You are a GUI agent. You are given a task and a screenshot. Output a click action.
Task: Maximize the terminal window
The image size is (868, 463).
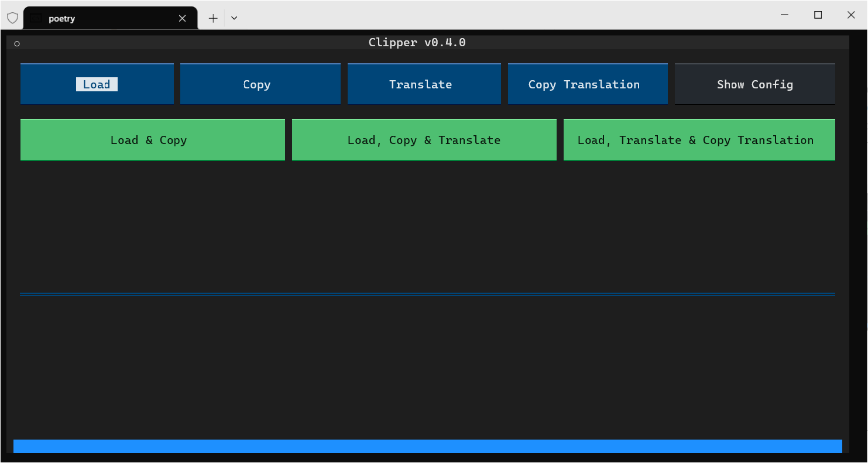click(x=818, y=15)
